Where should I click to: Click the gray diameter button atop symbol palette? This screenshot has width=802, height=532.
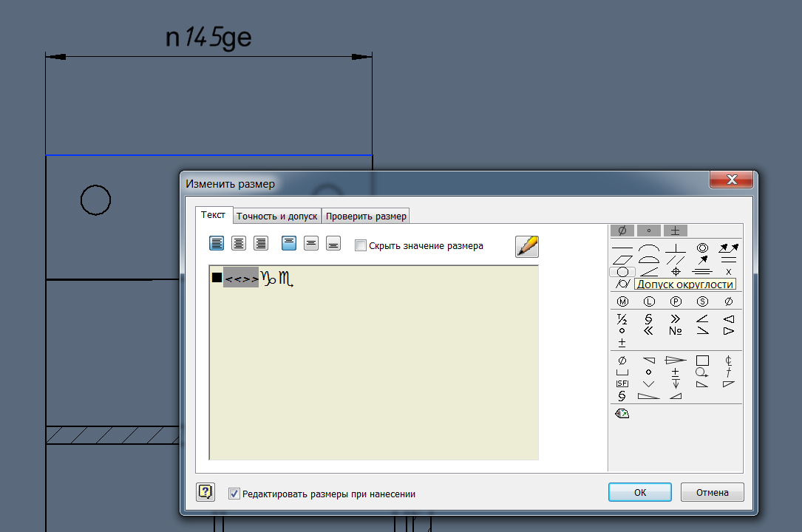622,231
